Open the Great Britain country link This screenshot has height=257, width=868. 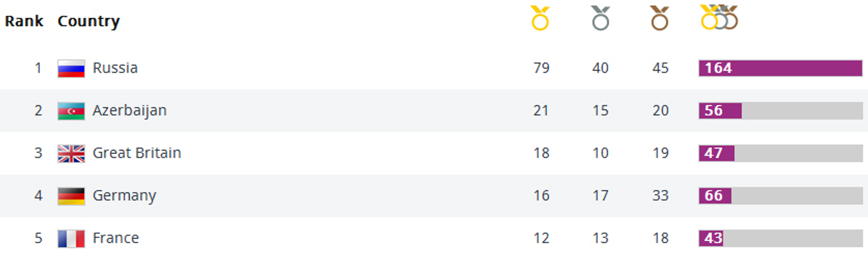click(137, 153)
